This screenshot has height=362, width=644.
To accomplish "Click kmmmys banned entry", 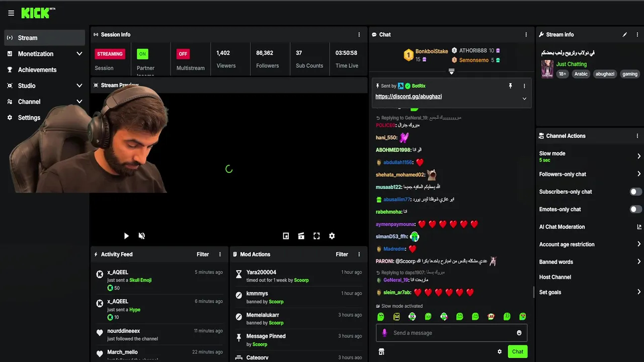I will pyautogui.click(x=298, y=297).
